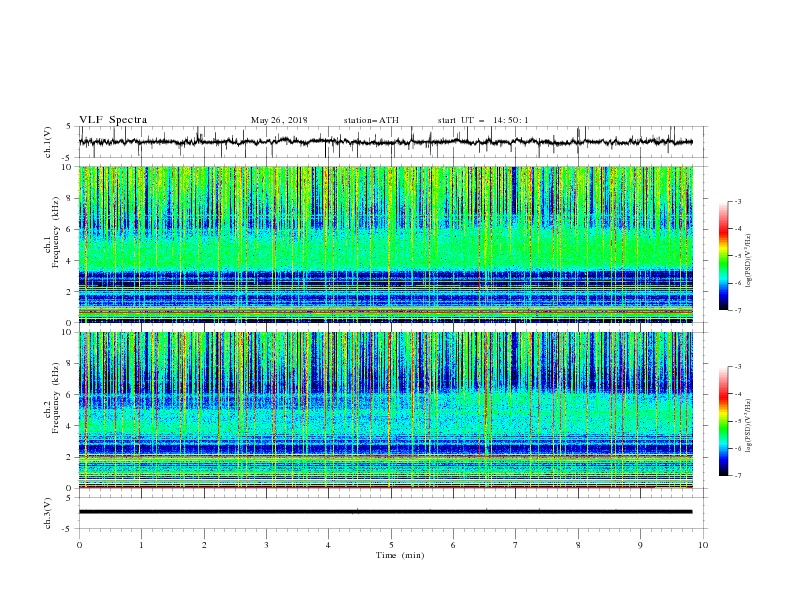
Task: Click time axis tick label "8"
Action: pos(578,545)
